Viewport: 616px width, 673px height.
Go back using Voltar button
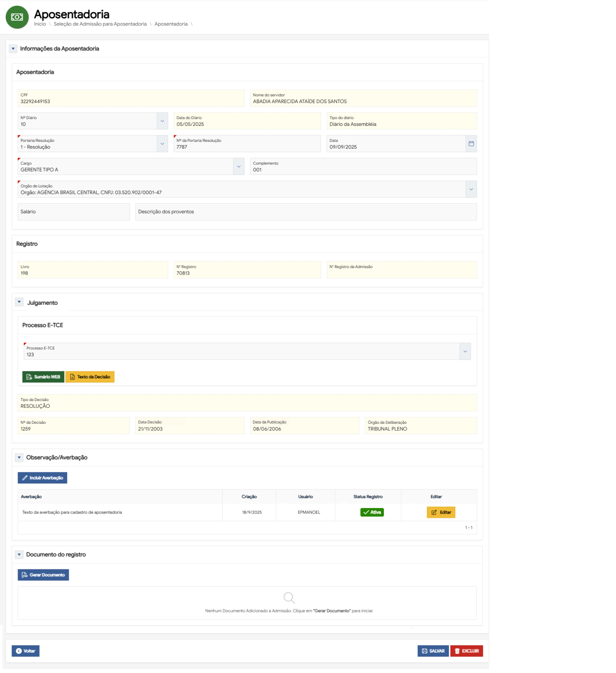coord(25,651)
